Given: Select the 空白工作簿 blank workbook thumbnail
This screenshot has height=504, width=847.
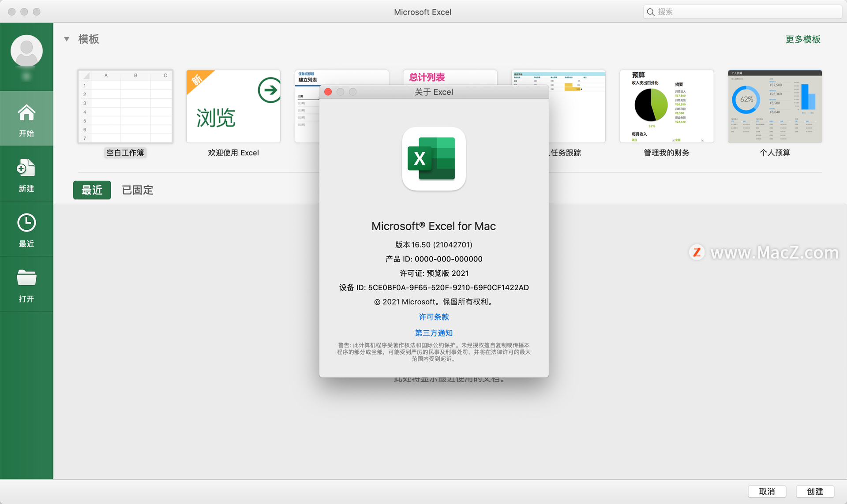Looking at the screenshot, I should point(125,106).
